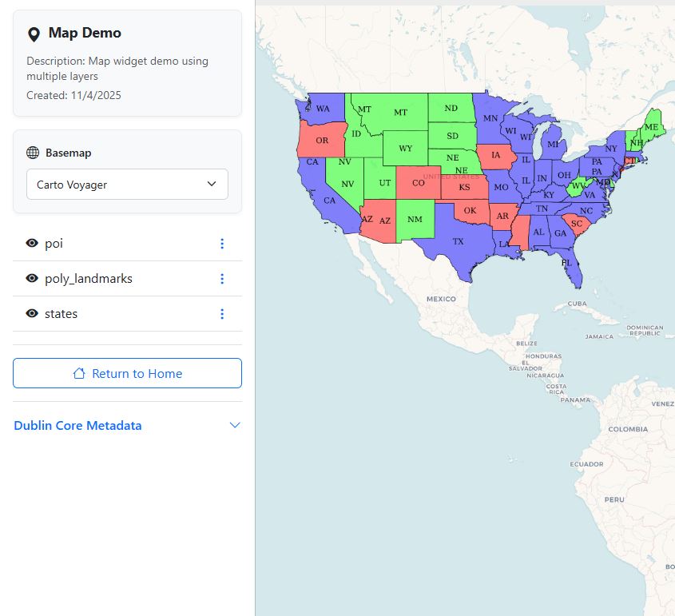Open the states layer three-dot menu

point(222,314)
